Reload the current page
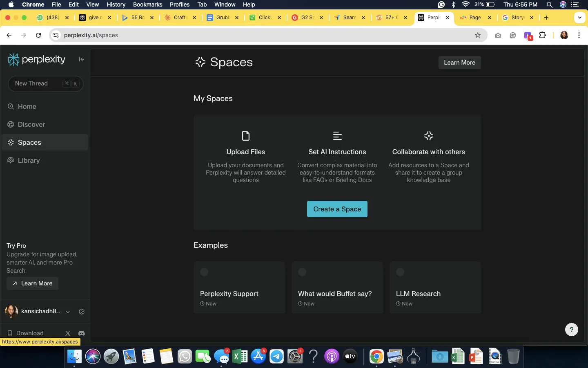 [x=38, y=35]
